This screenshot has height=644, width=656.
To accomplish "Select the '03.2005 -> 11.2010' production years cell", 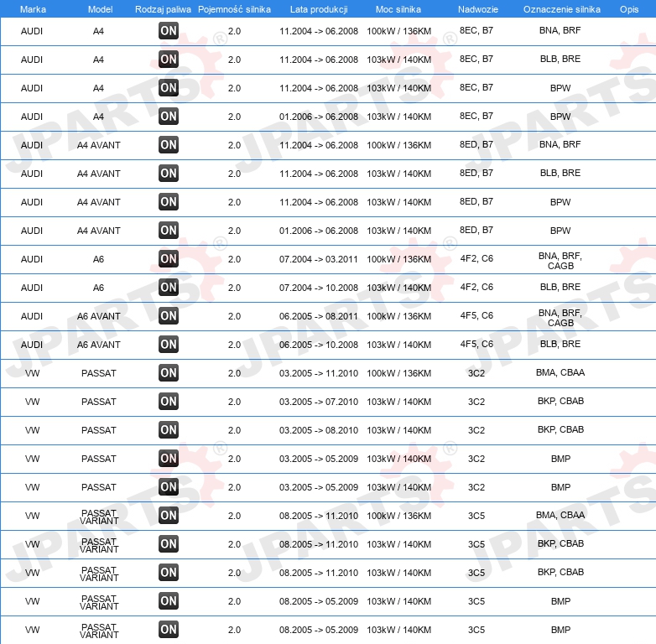I will click(x=319, y=373).
